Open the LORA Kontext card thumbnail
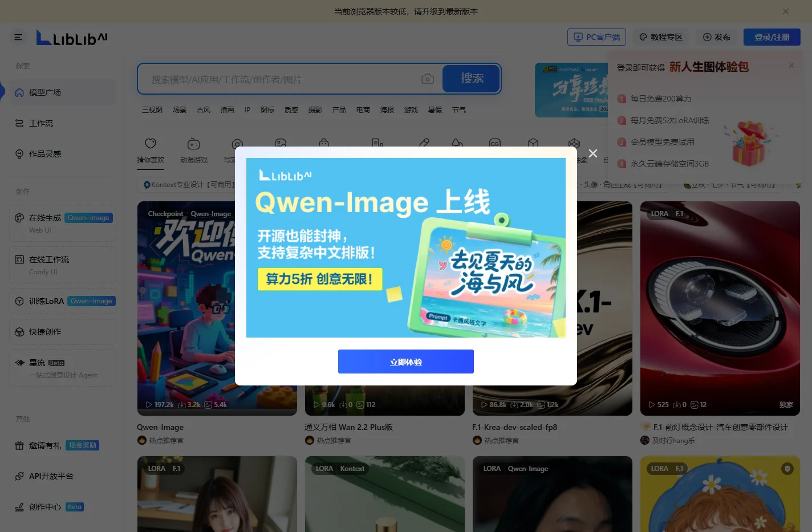Viewport: 812px width, 532px height. pos(385,494)
